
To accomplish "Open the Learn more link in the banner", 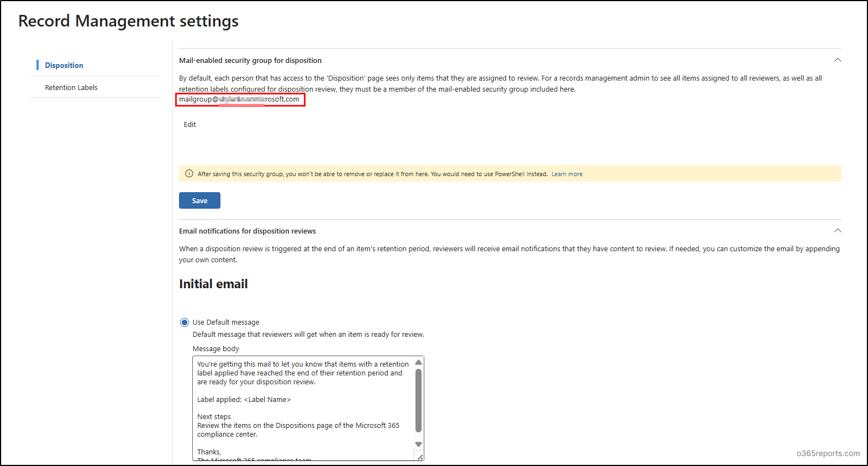I will (567, 174).
